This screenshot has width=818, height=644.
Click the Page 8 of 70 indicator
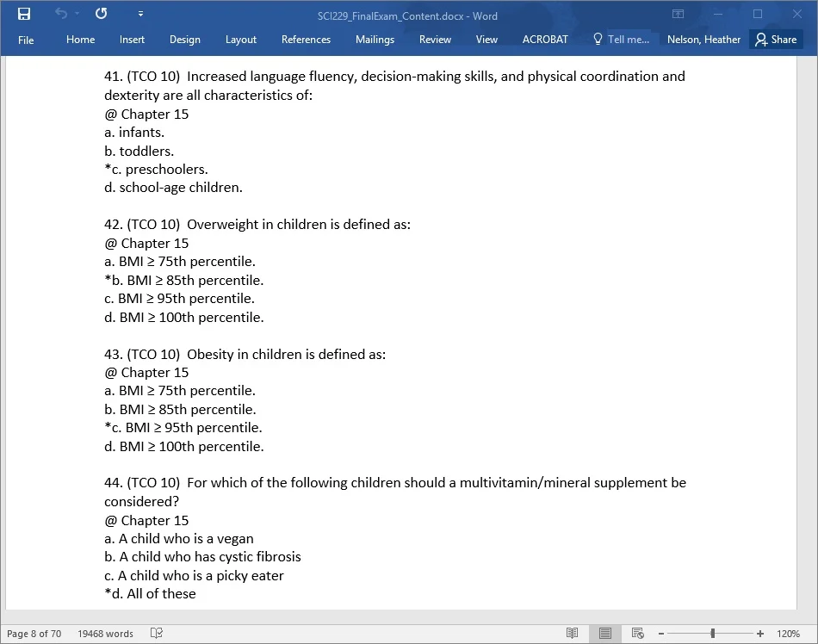point(34,634)
